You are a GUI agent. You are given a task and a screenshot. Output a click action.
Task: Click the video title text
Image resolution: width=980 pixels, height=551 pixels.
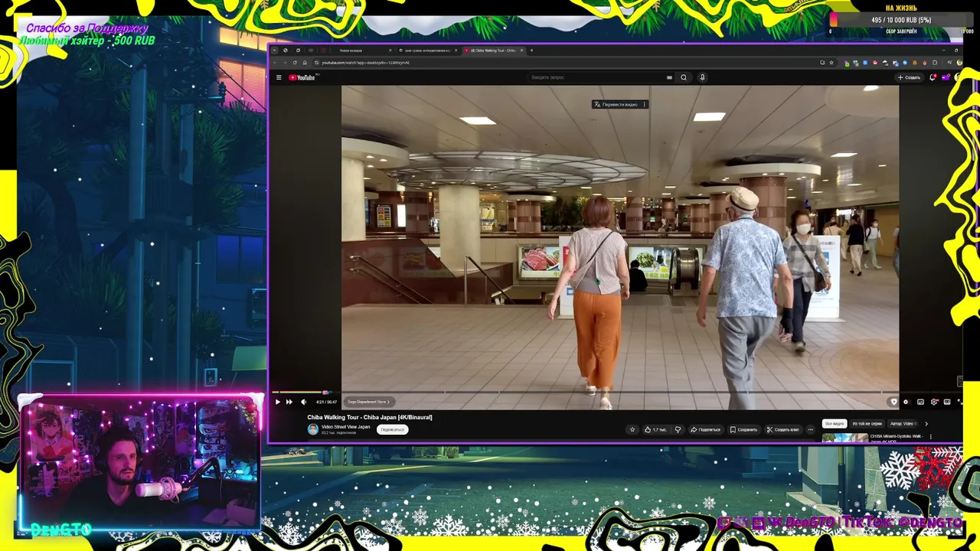tap(370, 417)
